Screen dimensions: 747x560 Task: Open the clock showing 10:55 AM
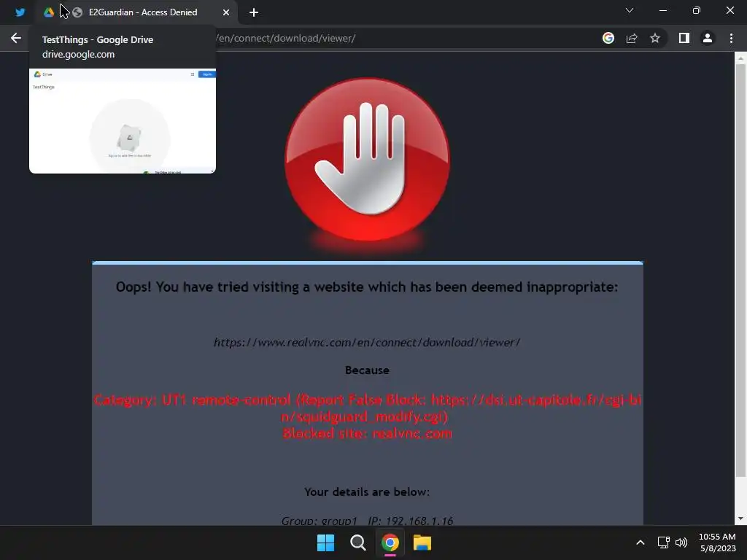click(x=717, y=542)
